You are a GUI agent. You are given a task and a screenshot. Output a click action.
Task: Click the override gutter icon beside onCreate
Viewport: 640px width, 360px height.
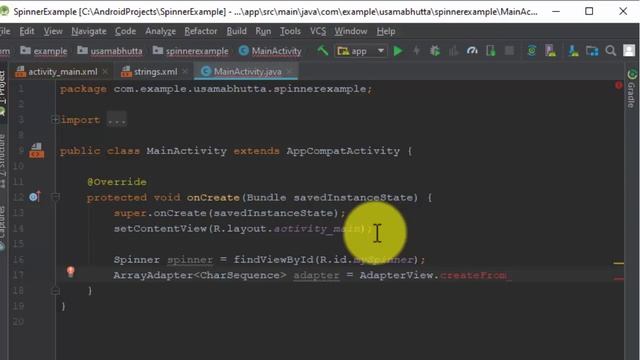tap(35, 197)
